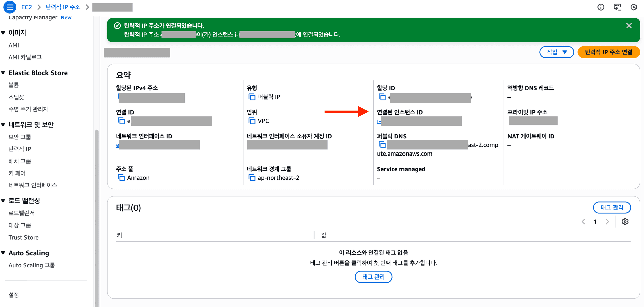The image size is (644, 307).
Task: Collapse the Elastic Block Store section
Action: [x=3, y=73]
